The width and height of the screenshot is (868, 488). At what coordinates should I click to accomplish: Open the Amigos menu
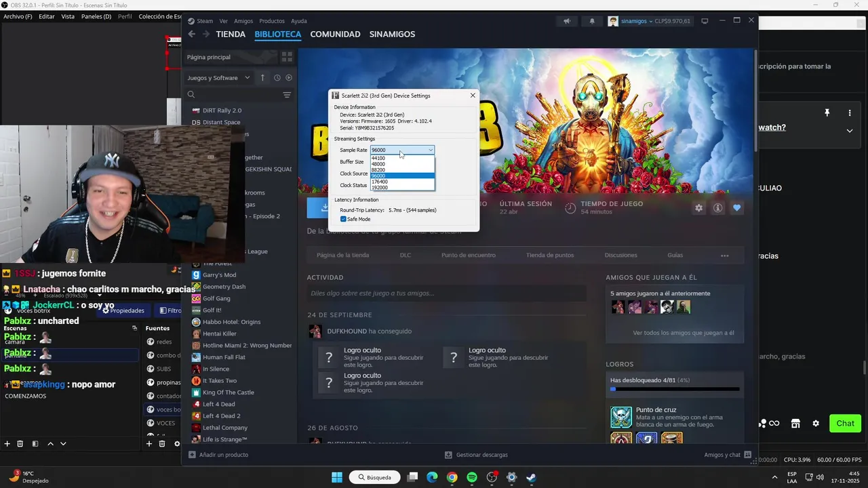(243, 21)
